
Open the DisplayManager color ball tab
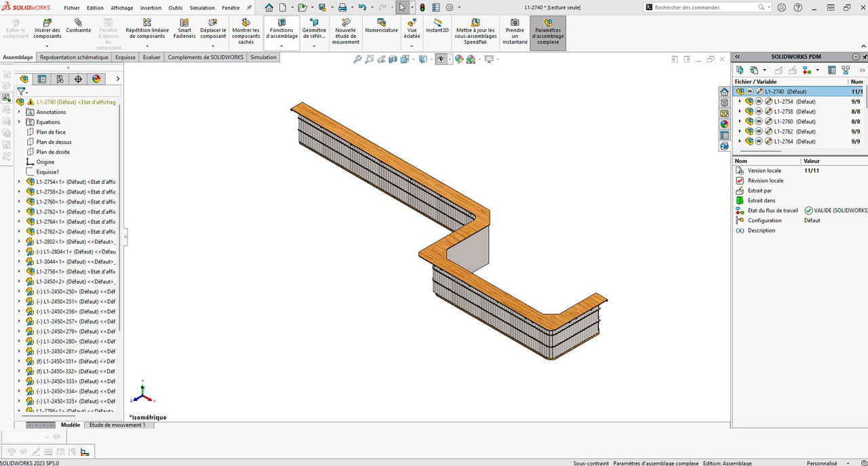coord(96,79)
